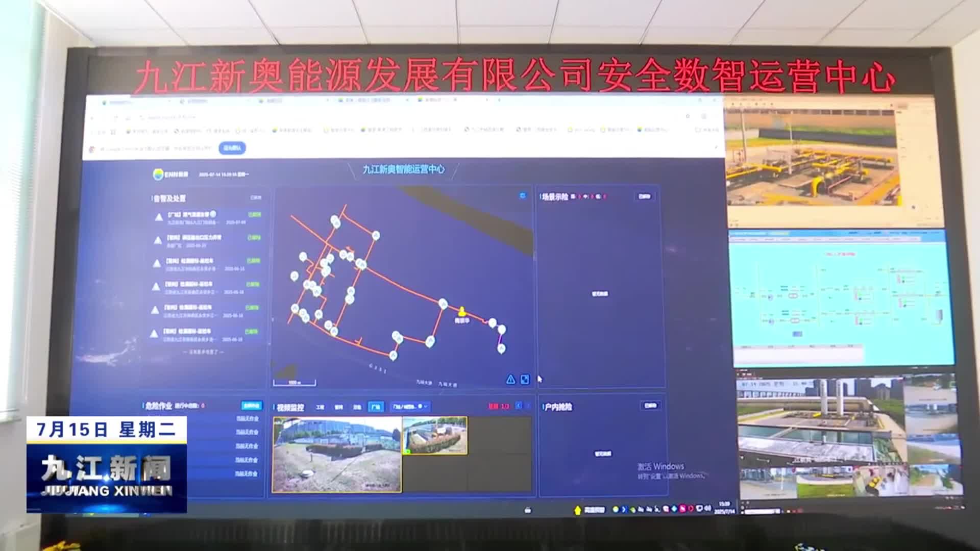Click the green status tag of the last alarm
Viewport: 980px width, 551px height.
click(251, 332)
